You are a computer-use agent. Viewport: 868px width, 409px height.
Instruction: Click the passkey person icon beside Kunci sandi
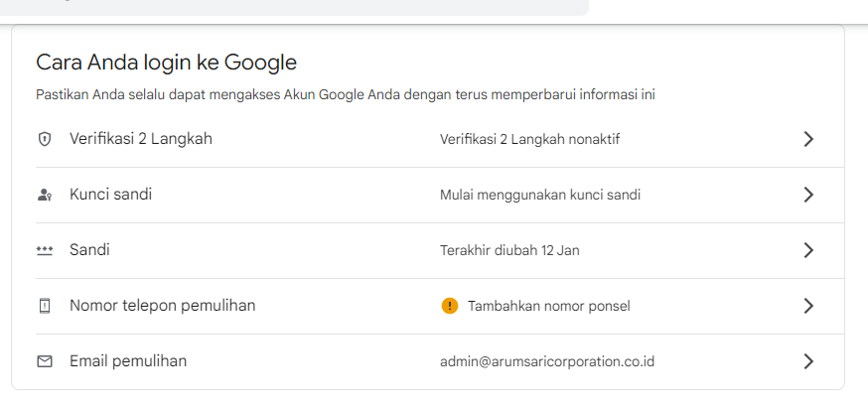[x=44, y=196]
